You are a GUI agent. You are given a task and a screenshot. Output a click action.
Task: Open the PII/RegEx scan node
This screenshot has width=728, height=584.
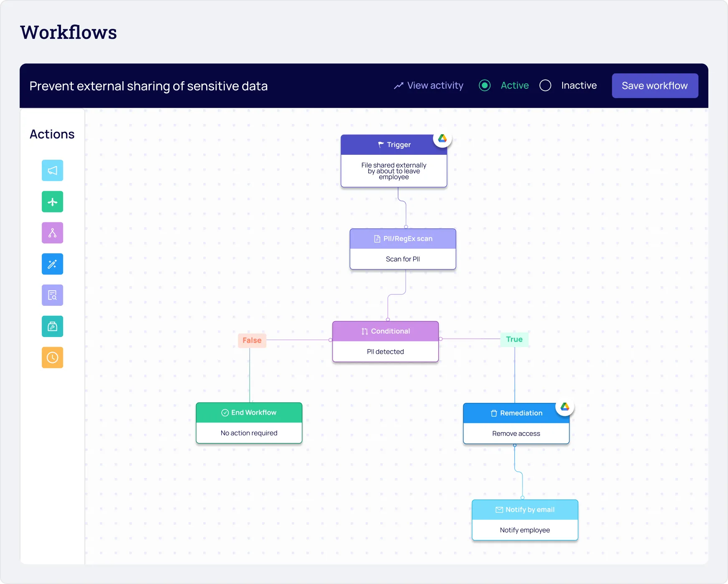(x=402, y=249)
